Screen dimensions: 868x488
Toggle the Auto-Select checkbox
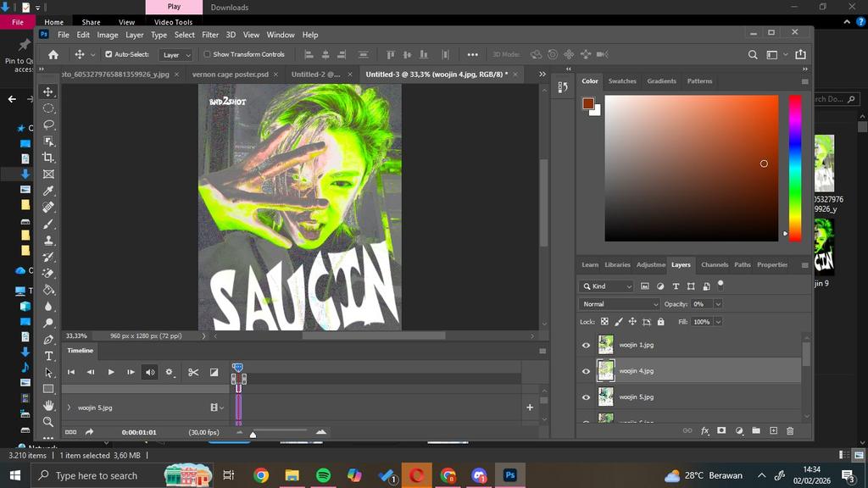[108, 54]
